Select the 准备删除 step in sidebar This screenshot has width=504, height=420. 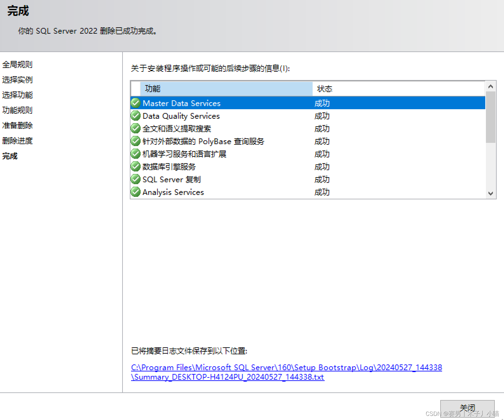17,125
